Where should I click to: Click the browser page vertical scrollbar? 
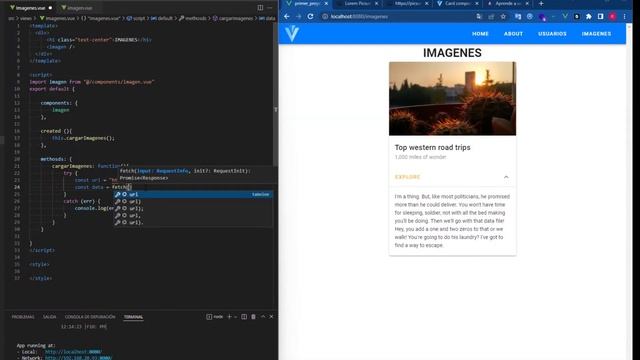pyautogui.click(x=629, y=192)
